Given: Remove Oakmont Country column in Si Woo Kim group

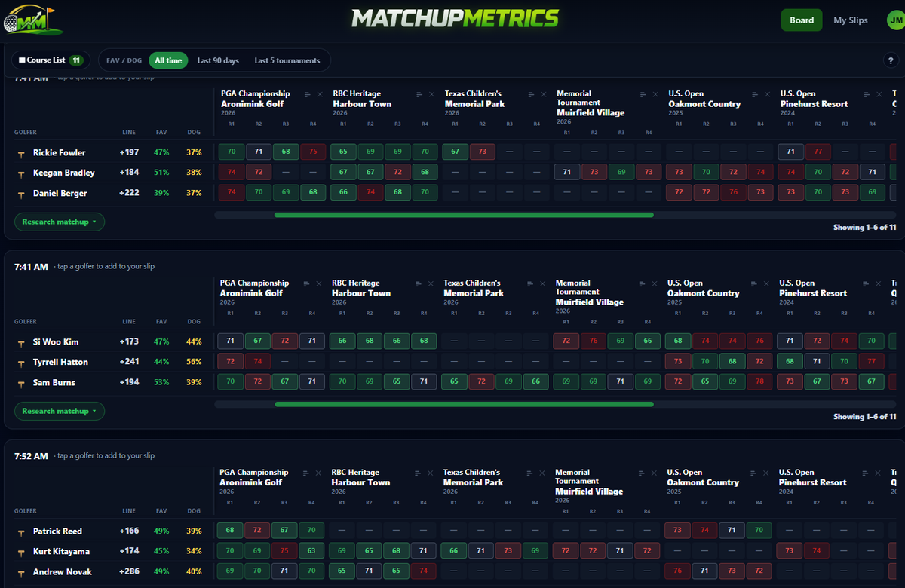Looking at the screenshot, I should pyautogui.click(x=766, y=283).
